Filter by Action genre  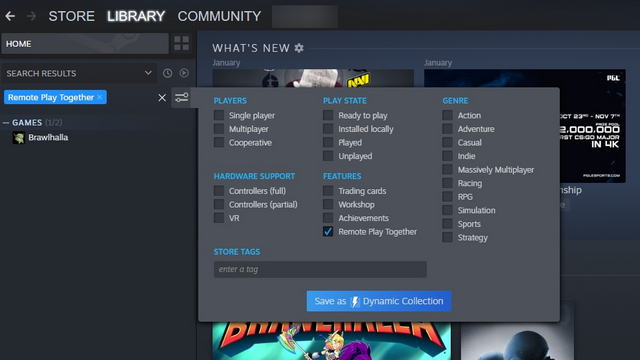(x=447, y=116)
